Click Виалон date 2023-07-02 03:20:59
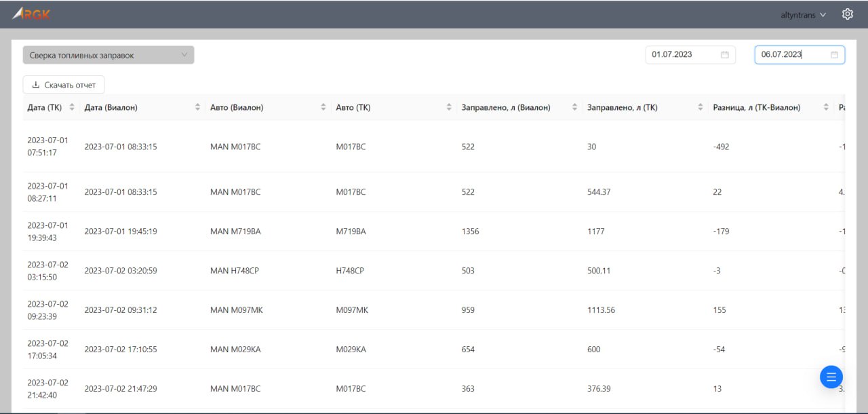 click(121, 271)
